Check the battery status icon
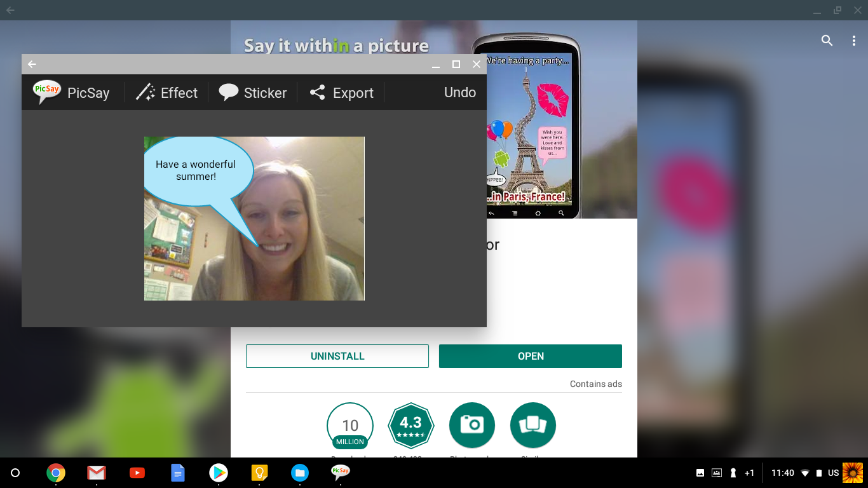This screenshot has height=488, width=868. pyautogui.click(x=819, y=473)
